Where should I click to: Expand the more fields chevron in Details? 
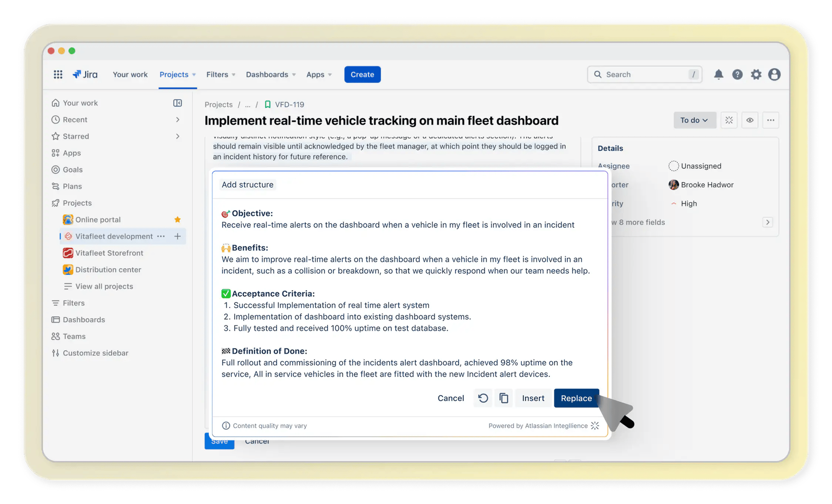(x=767, y=222)
